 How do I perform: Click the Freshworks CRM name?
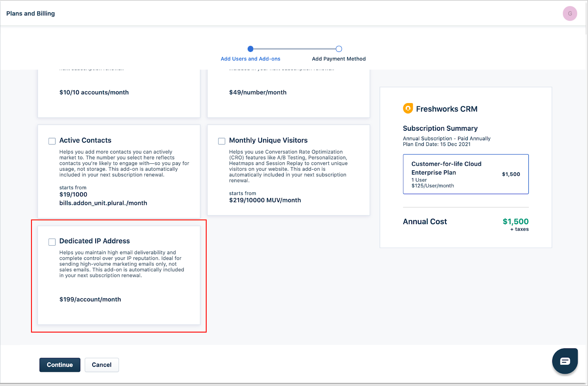point(447,109)
